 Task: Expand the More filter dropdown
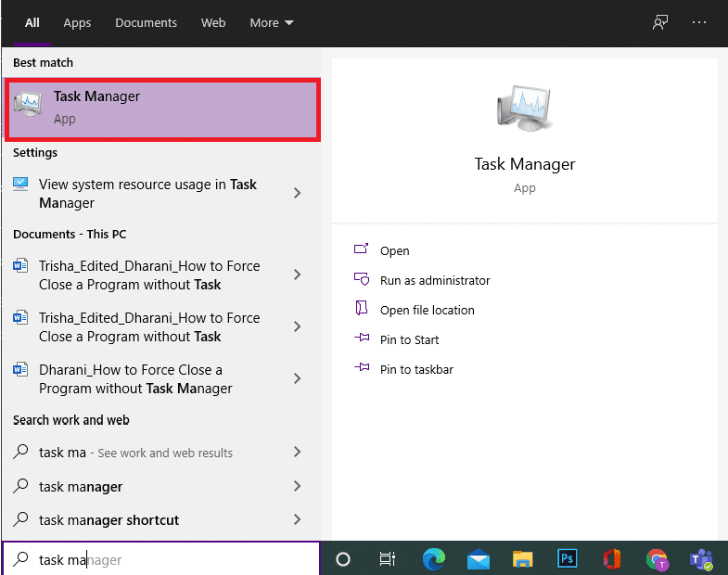271,23
